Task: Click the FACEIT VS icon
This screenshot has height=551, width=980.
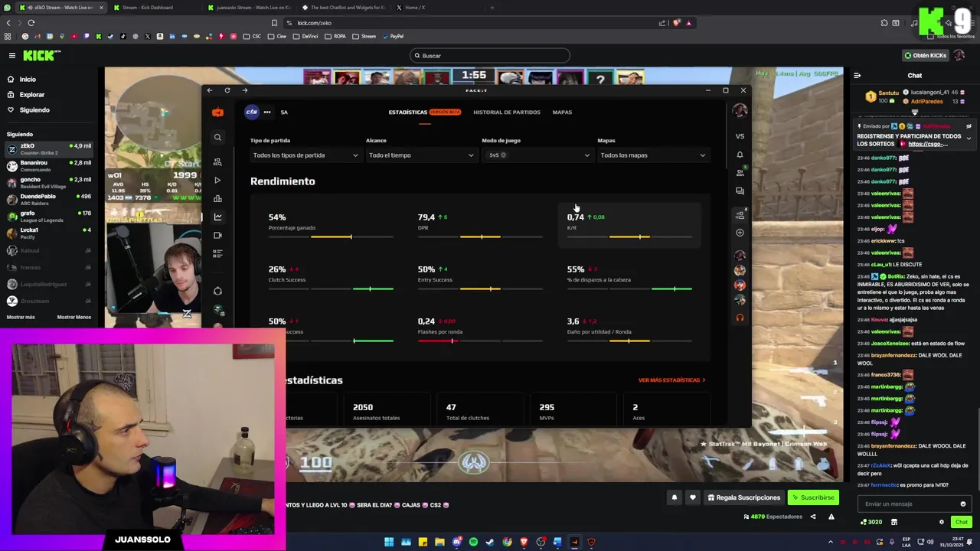Action: point(740,136)
